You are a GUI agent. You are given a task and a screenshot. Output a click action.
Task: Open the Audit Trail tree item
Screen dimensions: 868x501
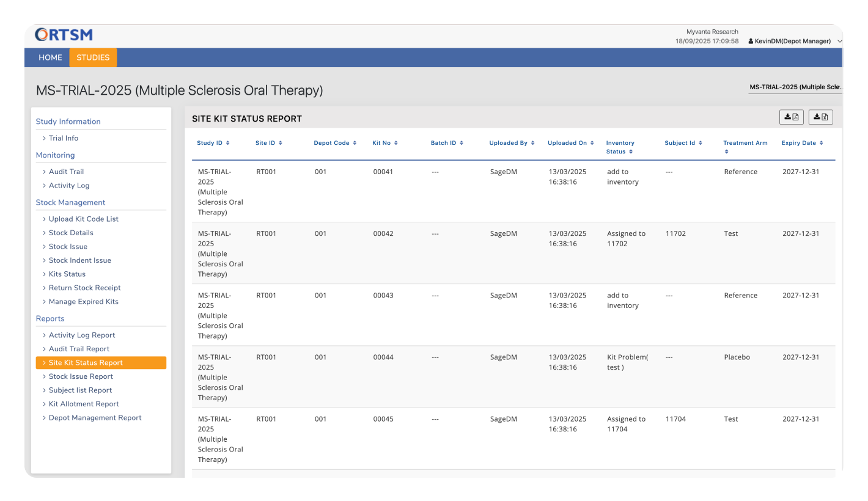point(66,172)
